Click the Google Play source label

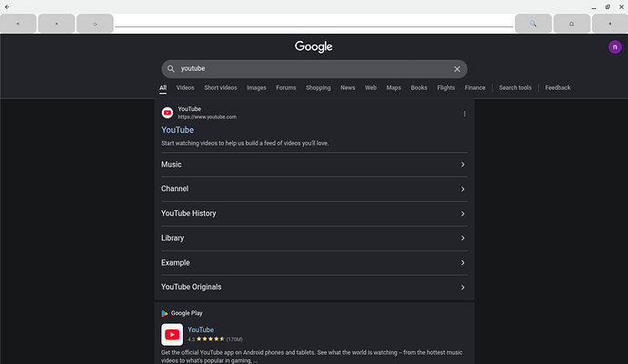click(x=187, y=313)
